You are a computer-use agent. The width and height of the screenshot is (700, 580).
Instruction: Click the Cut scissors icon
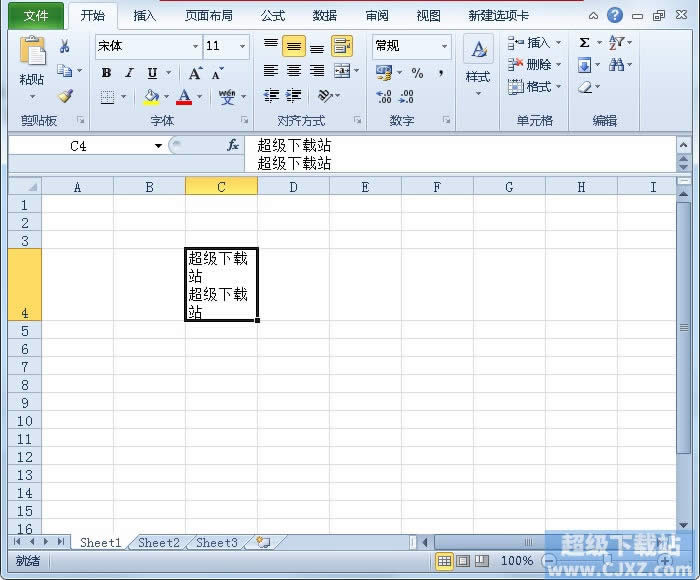(x=65, y=46)
